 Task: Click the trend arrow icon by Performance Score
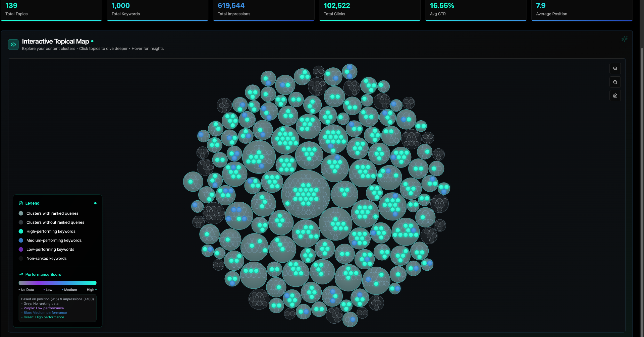point(21,275)
